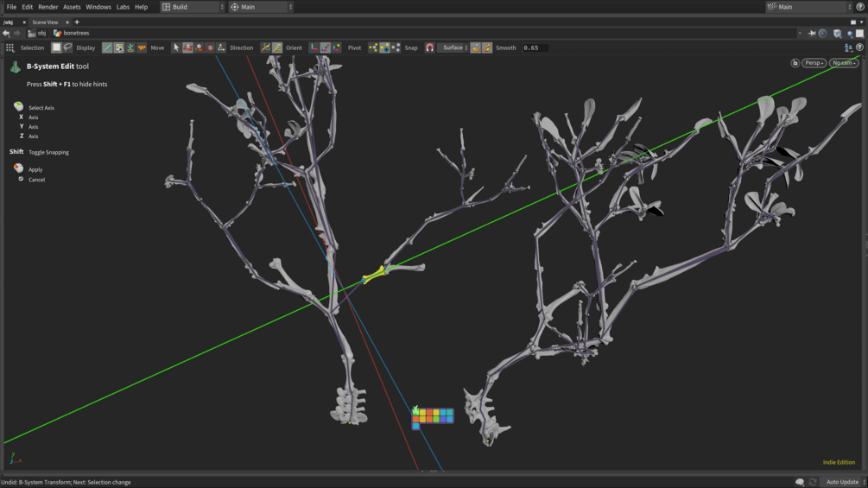Maximize the pane with the square icon

[853, 22]
